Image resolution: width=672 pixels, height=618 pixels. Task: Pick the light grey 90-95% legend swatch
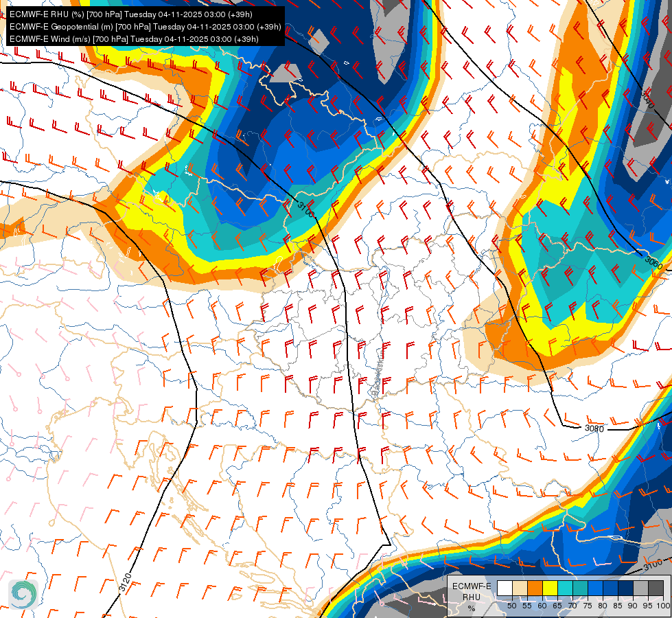coord(640,588)
